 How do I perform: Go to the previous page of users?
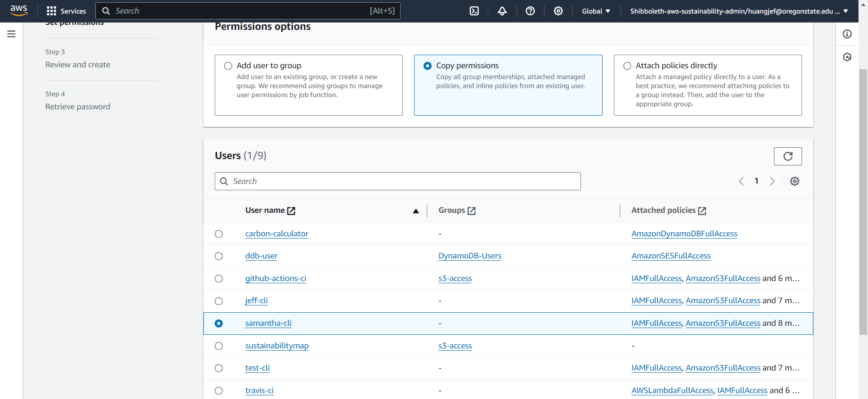click(741, 181)
